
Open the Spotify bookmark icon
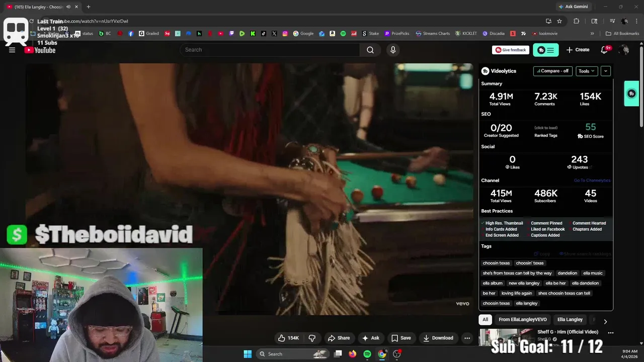point(343,34)
